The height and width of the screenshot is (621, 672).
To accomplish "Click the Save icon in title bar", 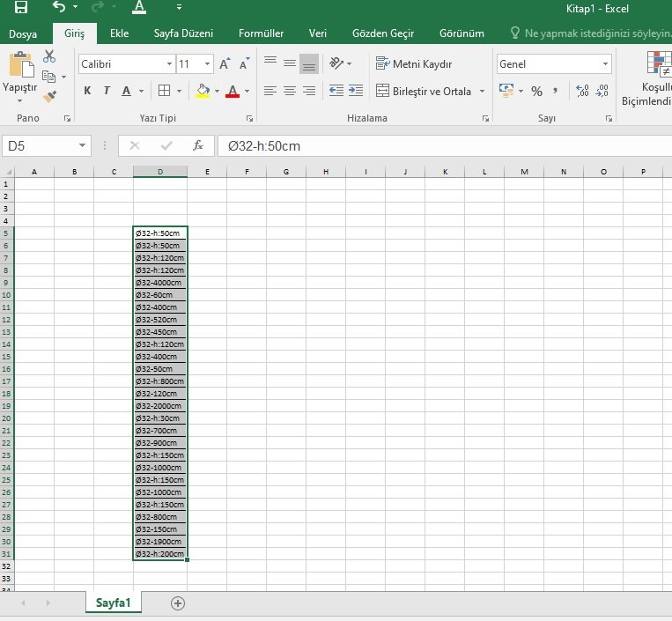I will tap(20, 8).
